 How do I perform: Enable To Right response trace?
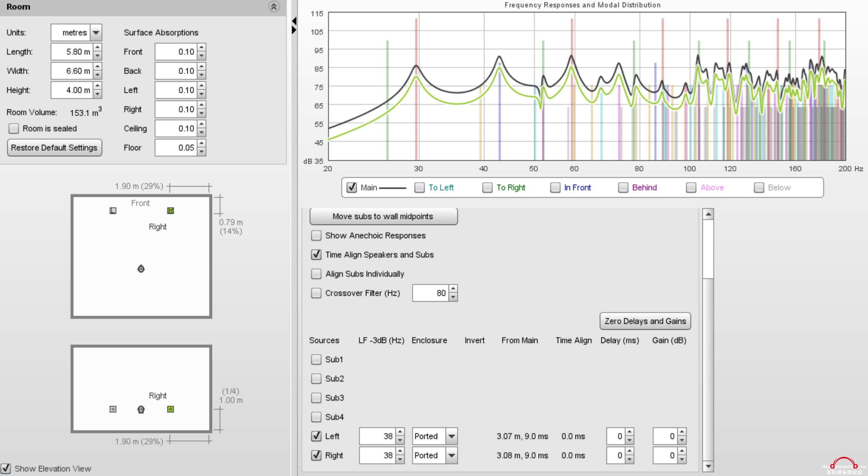click(487, 187)
